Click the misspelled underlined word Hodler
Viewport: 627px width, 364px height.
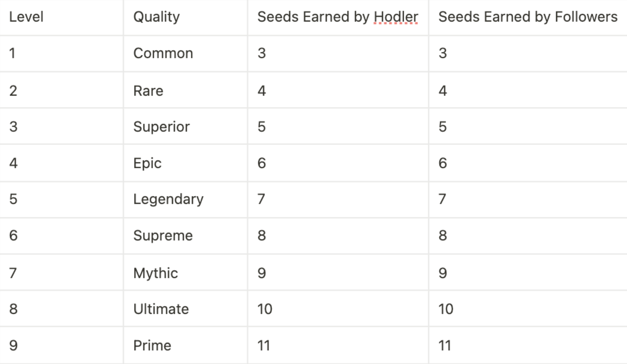pyautogui.click(x=396, y=17)
